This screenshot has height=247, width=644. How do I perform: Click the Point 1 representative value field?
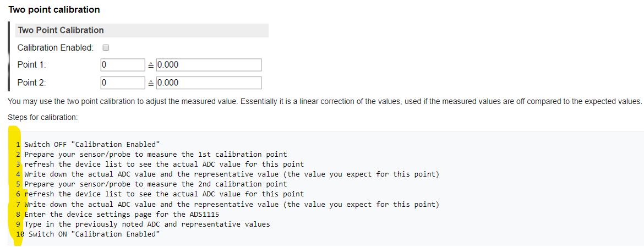tap(209, 65)
